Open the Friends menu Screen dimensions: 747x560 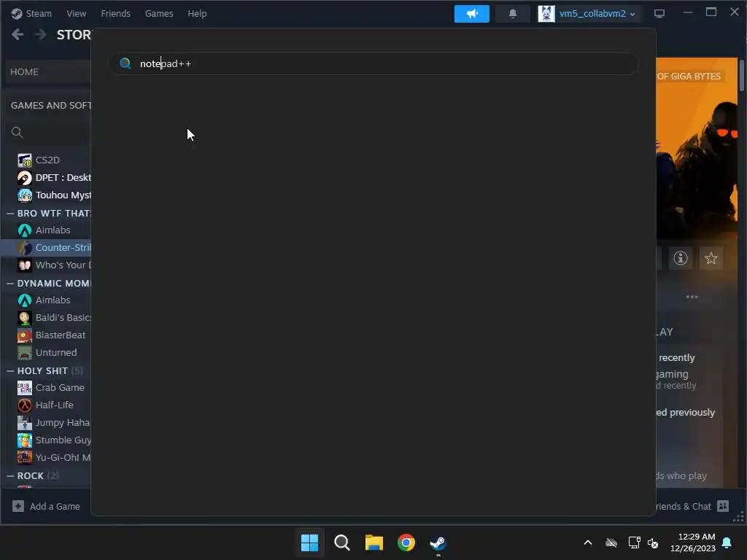115,13
